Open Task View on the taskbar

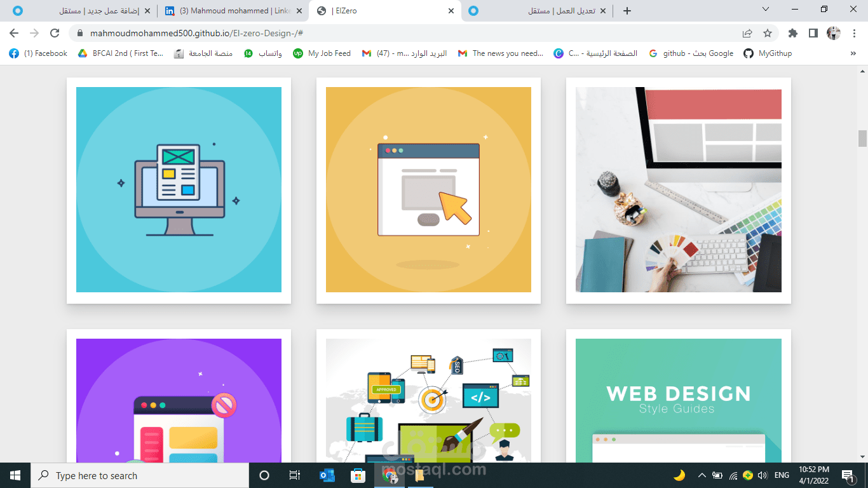click(x=295, y=475)
